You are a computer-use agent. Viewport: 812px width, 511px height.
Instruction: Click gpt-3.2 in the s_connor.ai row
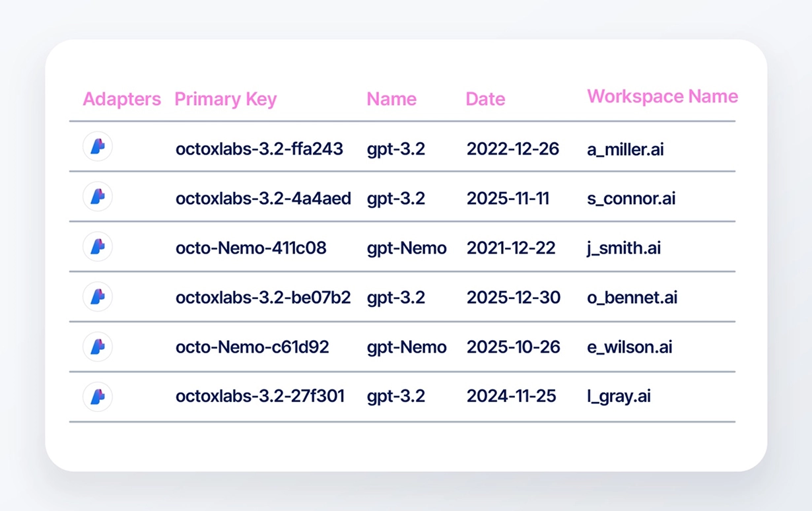396,199
